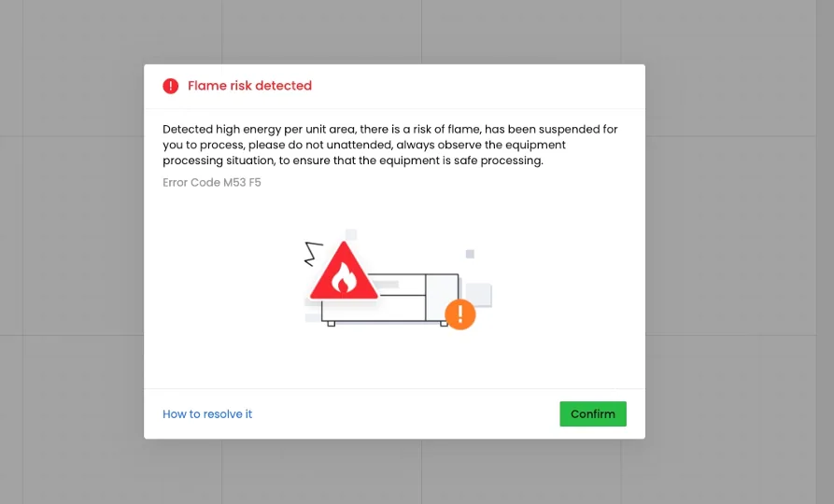Click the machine's right foot near orange badge
This screenshot has width=834, height=504.
click(x=444, y=323)
